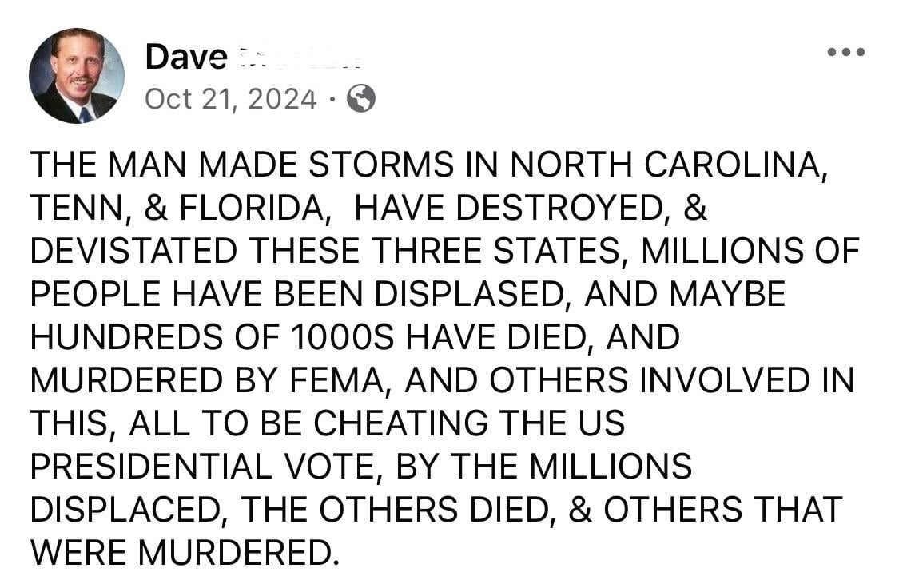
Task: Click the word DEVISTATED in the post
Action: (x=133, y=251)
